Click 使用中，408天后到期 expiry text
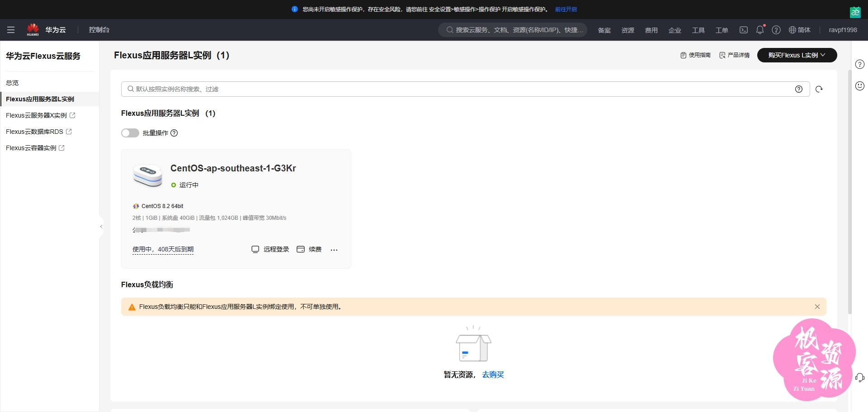The image size is (868, 412). click(163, 250)
